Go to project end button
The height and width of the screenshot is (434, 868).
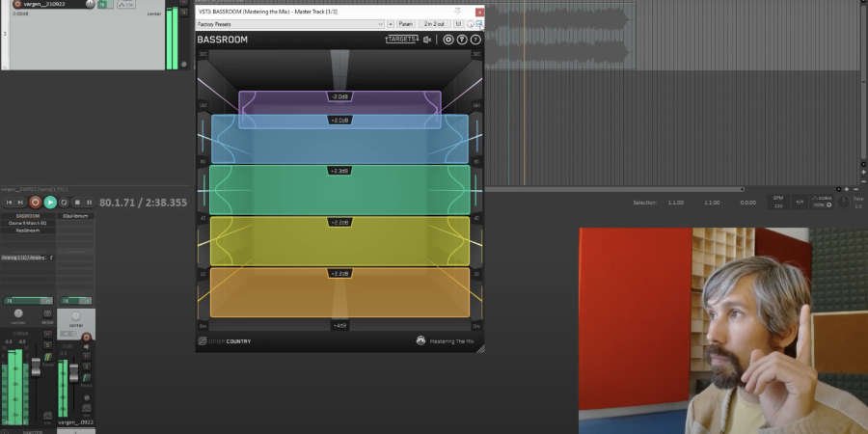(x=20, y=203)
